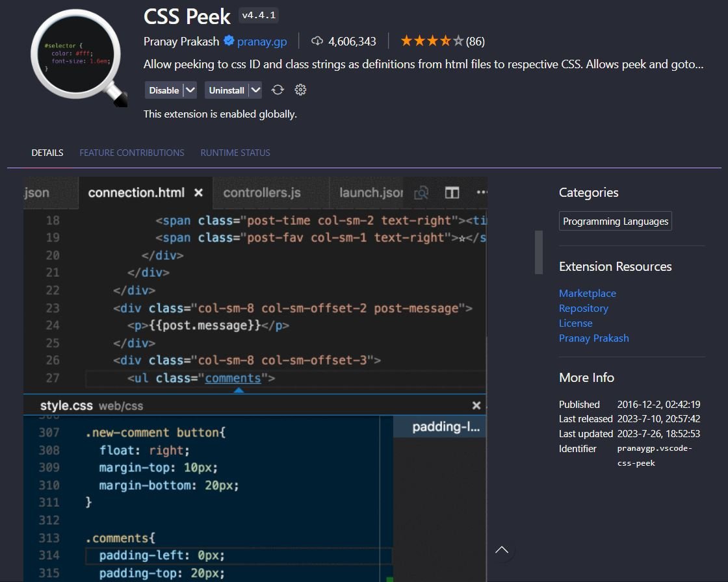Click the find-in-file icon beside launch.json tab
Viewport: 728px width, 582px height.
tap(421, 193)
